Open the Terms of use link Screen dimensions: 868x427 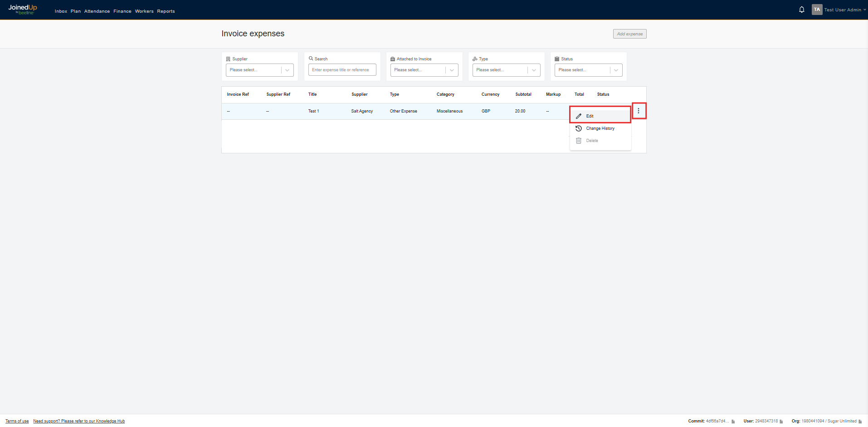point(16,421)
